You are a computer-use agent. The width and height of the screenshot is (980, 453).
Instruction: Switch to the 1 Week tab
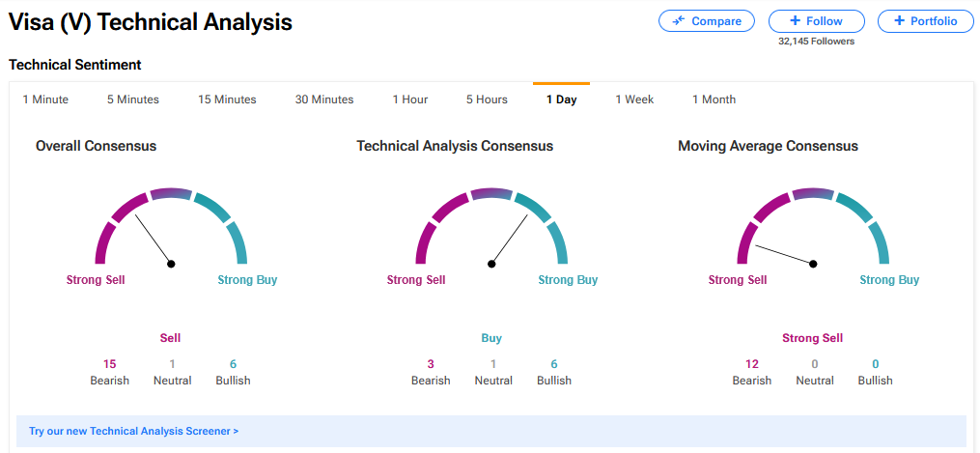coord(634,99)
